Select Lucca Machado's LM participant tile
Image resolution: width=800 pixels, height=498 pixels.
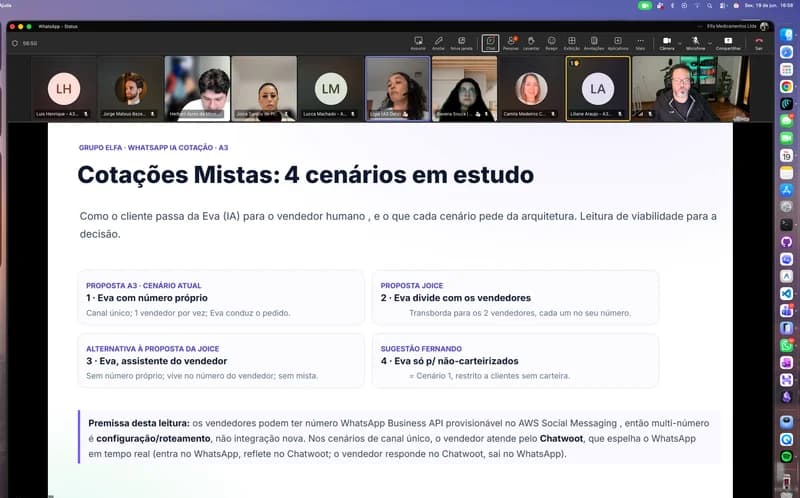coord(331,88)
